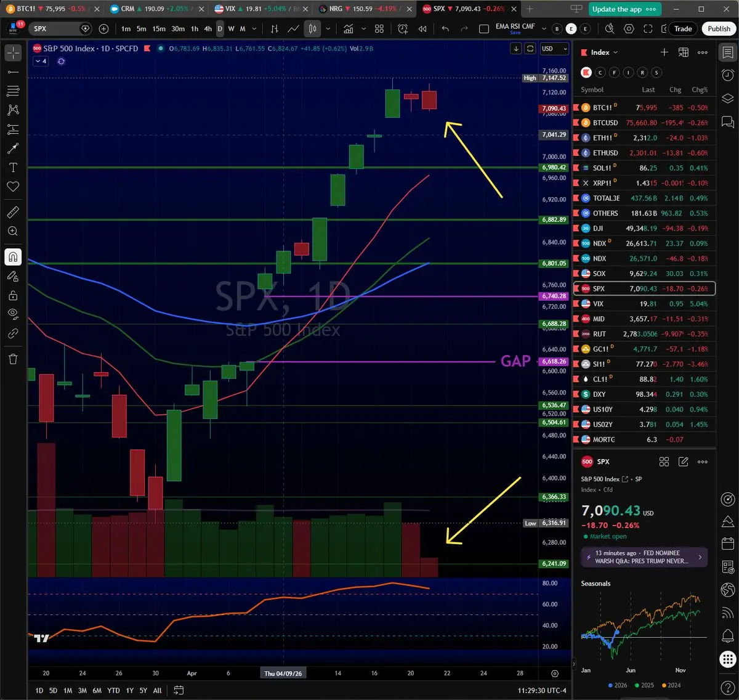Viewport: 739px width, 700px height.
Task: Select the 1Y date range
Action: coord(129,690)
